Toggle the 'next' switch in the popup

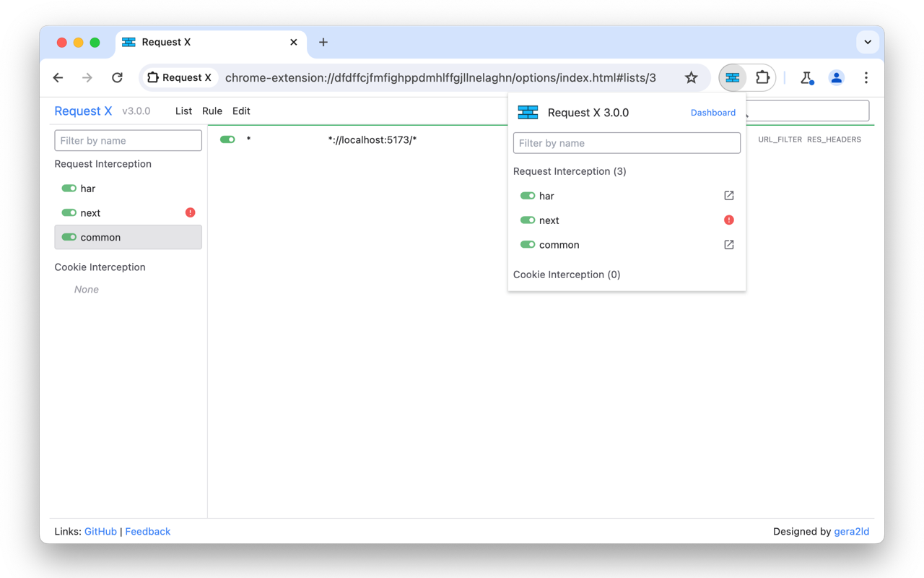tap(528, 220)
